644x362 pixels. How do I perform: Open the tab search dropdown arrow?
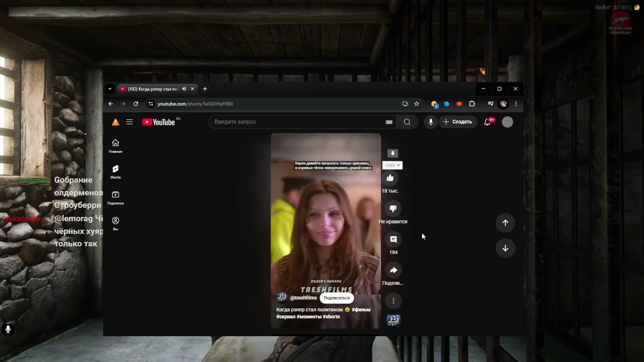pos(110,89)
